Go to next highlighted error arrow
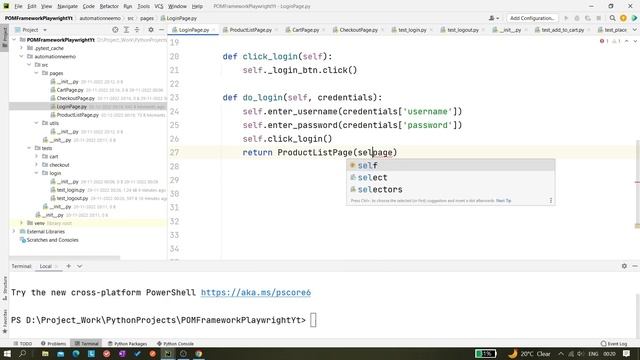 635,41
